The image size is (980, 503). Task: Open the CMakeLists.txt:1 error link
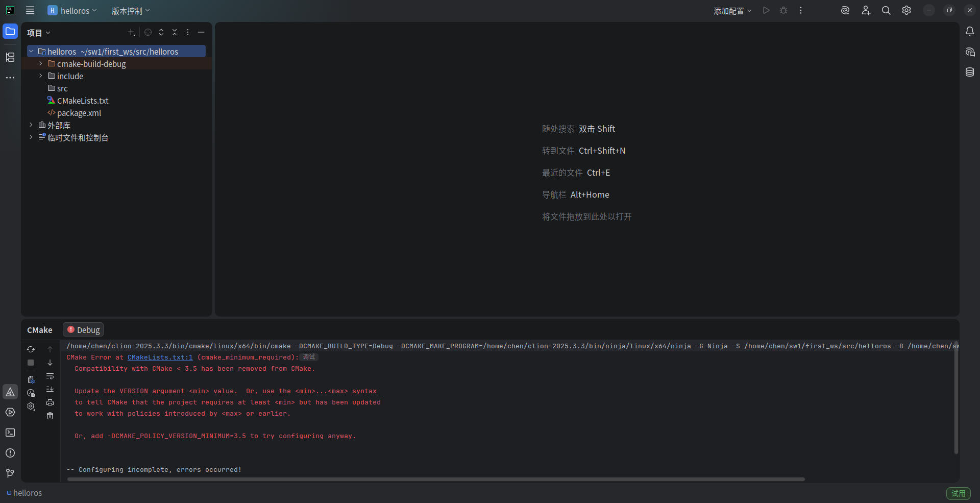coord(160,357)
